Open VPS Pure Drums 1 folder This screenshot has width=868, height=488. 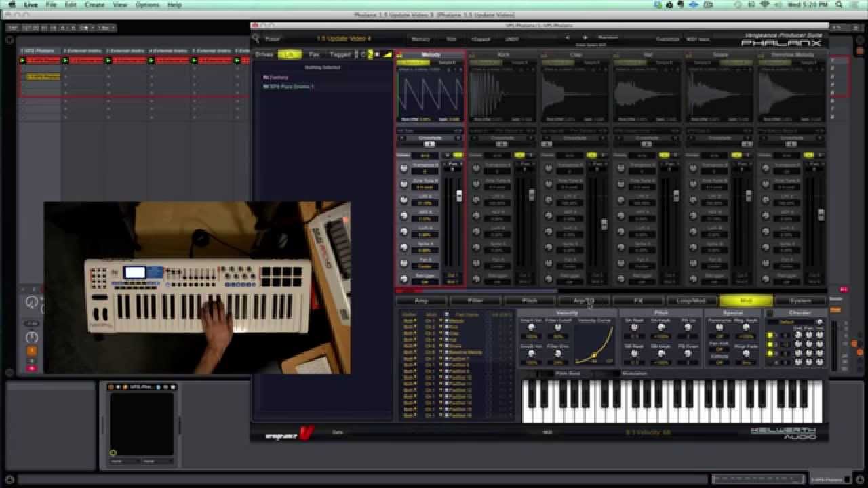click(x=291, y=87)
